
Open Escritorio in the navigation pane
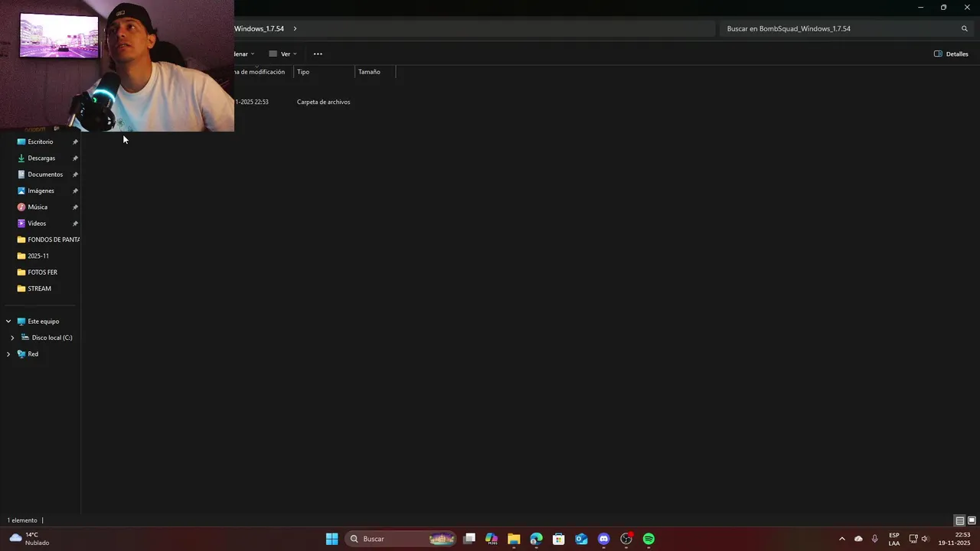pos(40,142)
